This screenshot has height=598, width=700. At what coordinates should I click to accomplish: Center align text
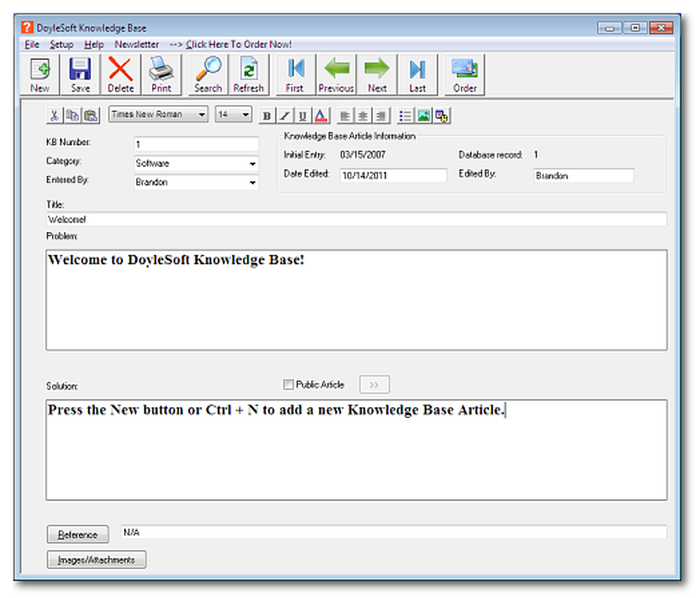pos(363,116)
